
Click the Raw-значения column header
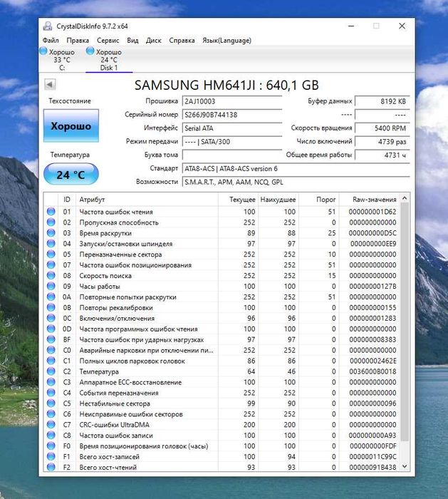(369, 200)
